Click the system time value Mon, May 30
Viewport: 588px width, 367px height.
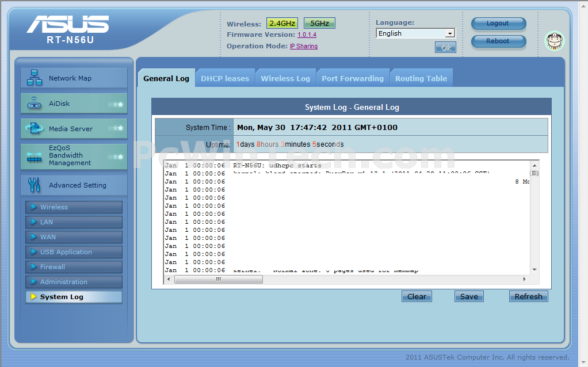(x=317, y=128)
